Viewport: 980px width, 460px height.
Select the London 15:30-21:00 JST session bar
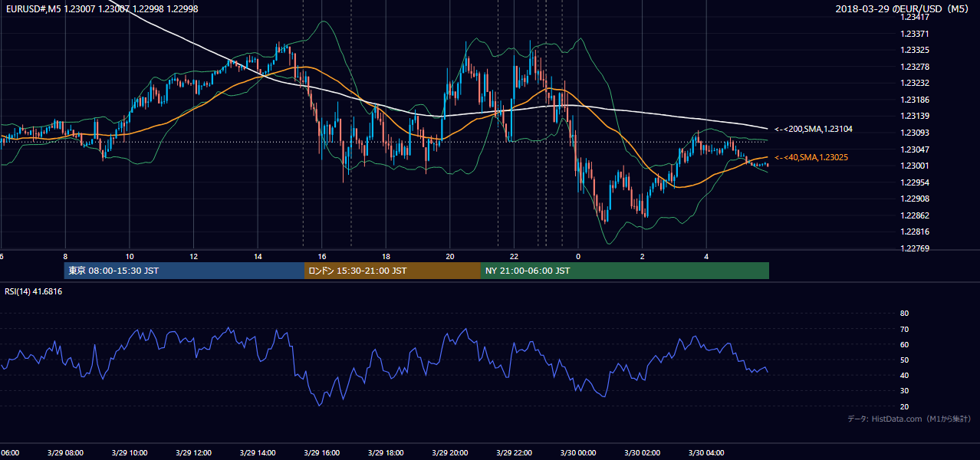click(x=393, y=271)
